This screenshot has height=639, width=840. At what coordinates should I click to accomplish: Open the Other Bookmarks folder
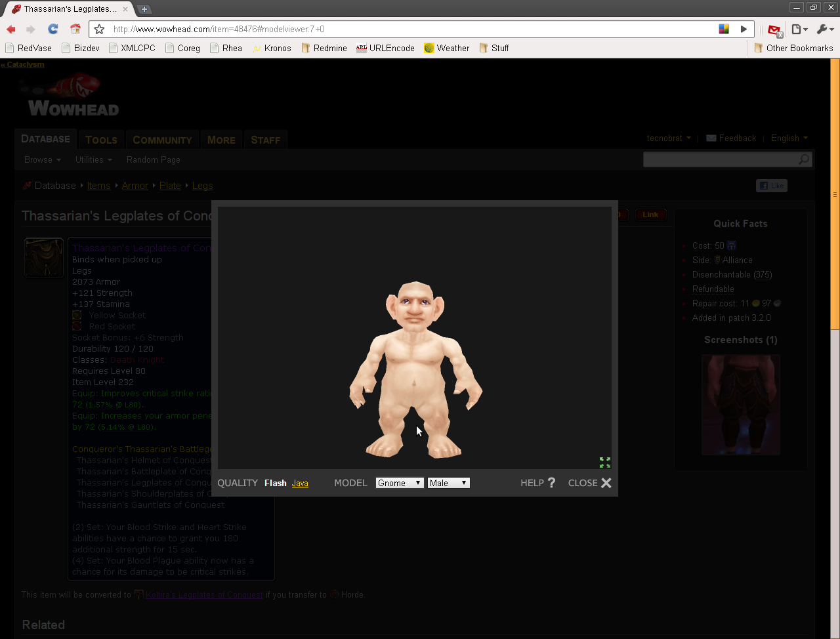[x=793, y=48]
